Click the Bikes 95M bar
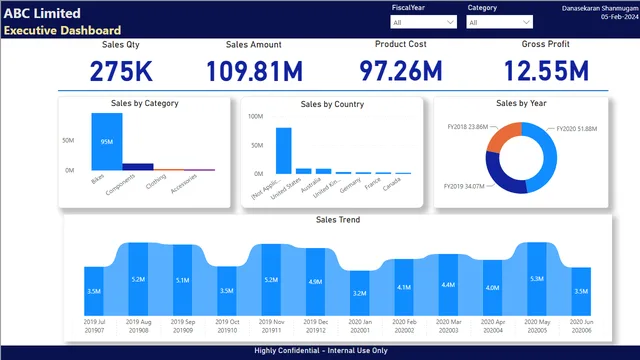The height and width of the screenshot is (360, 640). [107, 142]
